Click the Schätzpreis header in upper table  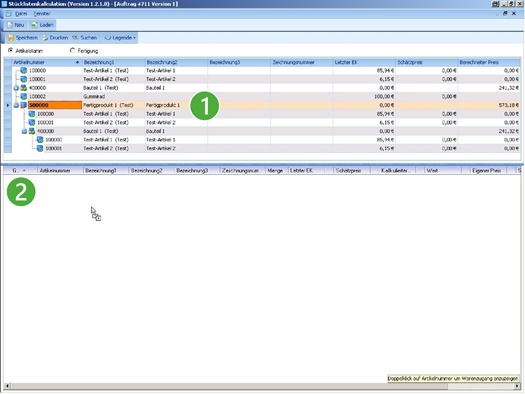point(427,62)
